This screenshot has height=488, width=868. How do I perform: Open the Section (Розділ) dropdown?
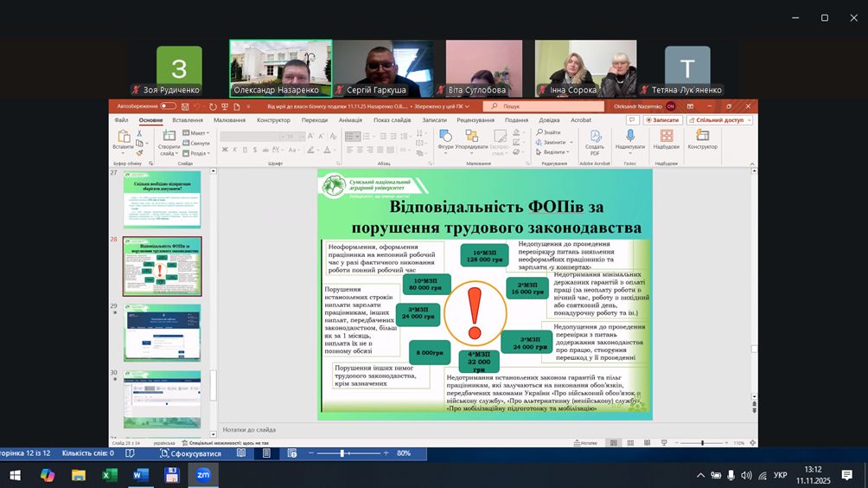pyautogui.click(x=195, y=153)
